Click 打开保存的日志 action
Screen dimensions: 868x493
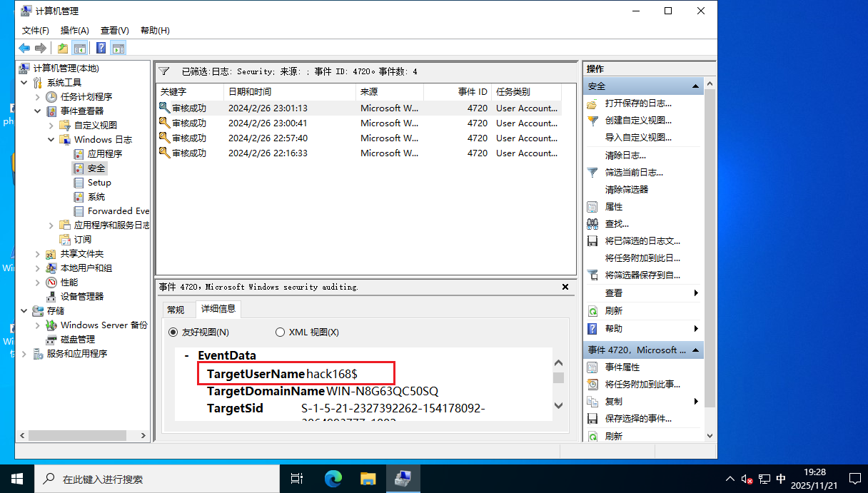[x=638, y=103]
